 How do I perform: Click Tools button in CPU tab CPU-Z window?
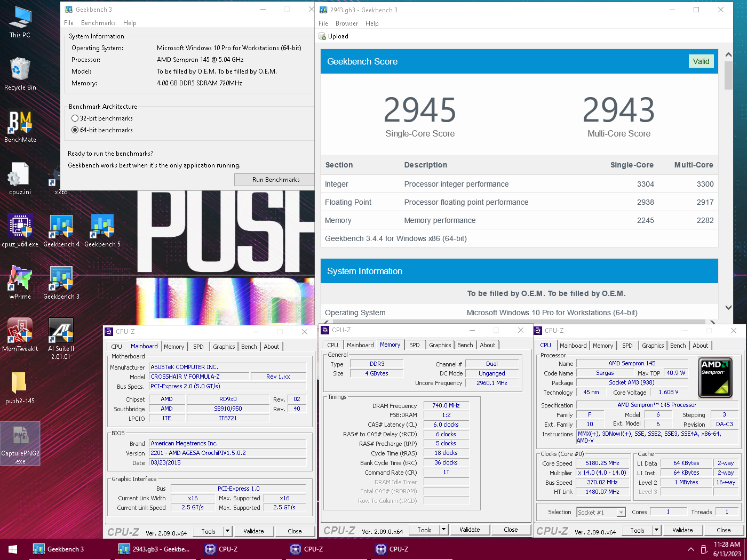(x=638, y=530)
